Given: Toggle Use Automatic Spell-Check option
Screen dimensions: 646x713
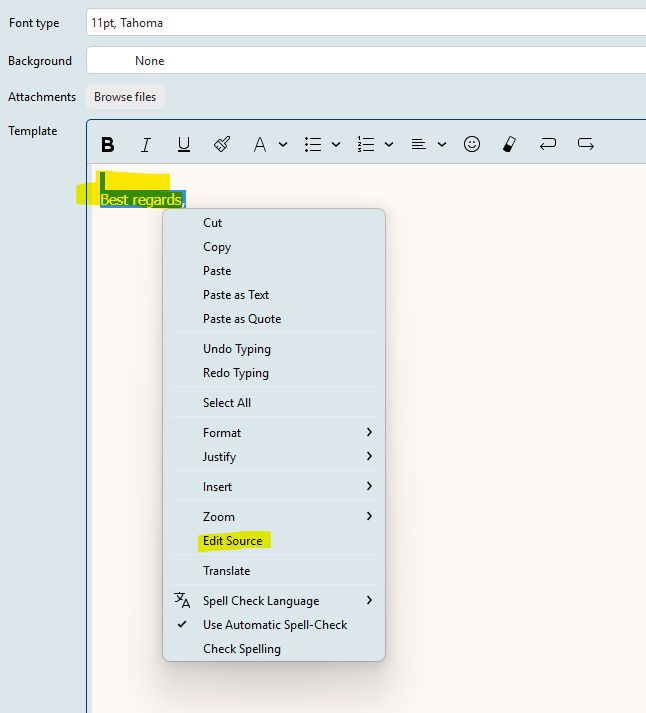Looking at the screenshot, I should pos(275,625).
